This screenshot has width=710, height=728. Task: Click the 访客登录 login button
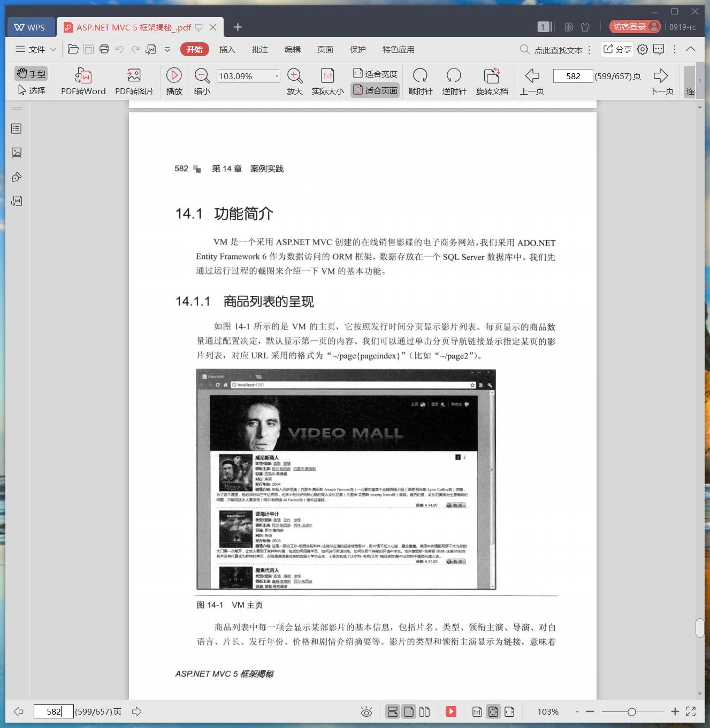(x=635, y=27)
